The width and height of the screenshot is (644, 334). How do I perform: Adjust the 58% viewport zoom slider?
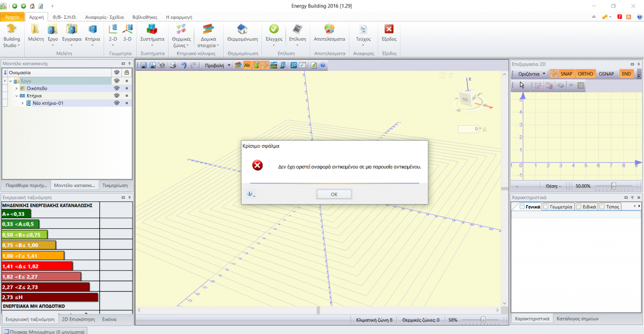[483, 320]
